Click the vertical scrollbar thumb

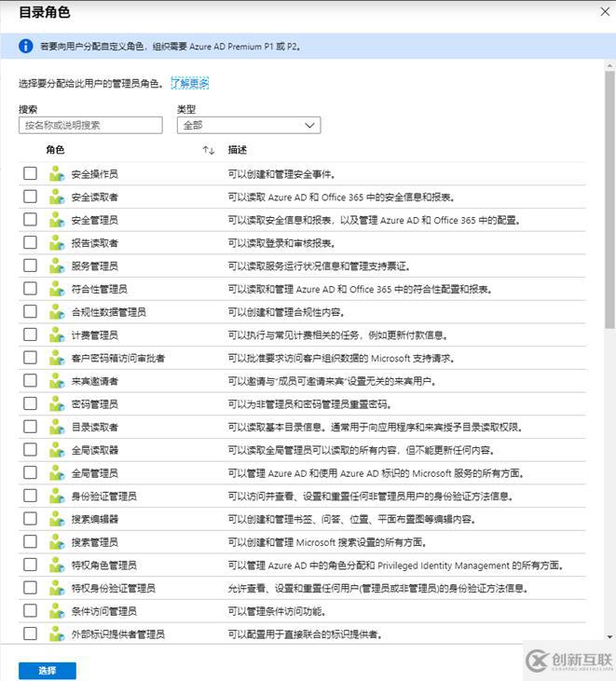click(609, 199)
